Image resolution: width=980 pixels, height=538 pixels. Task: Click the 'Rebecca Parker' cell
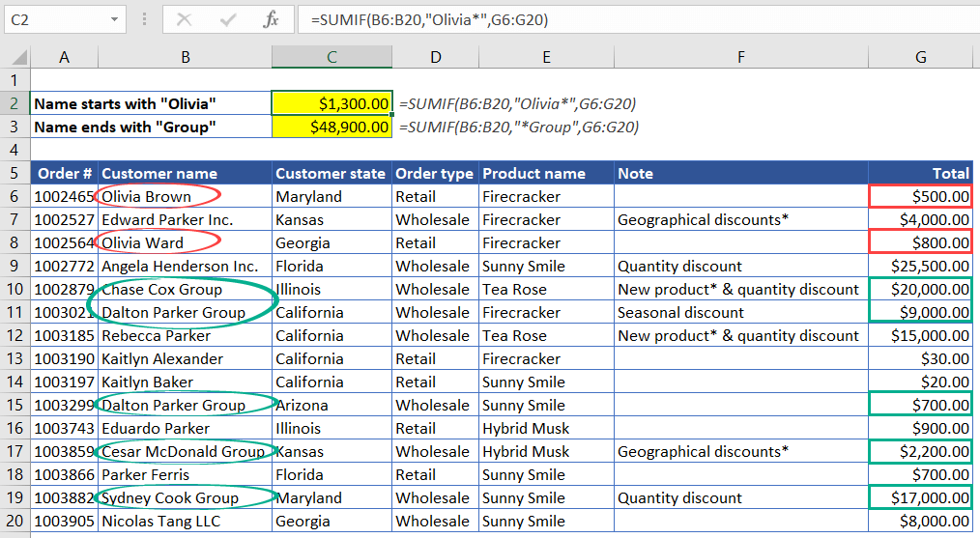185,335
